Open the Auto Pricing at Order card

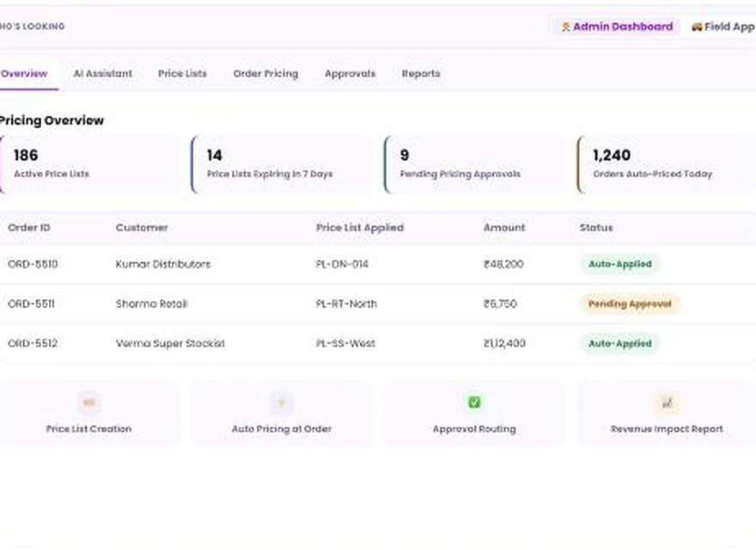(282, 413)
